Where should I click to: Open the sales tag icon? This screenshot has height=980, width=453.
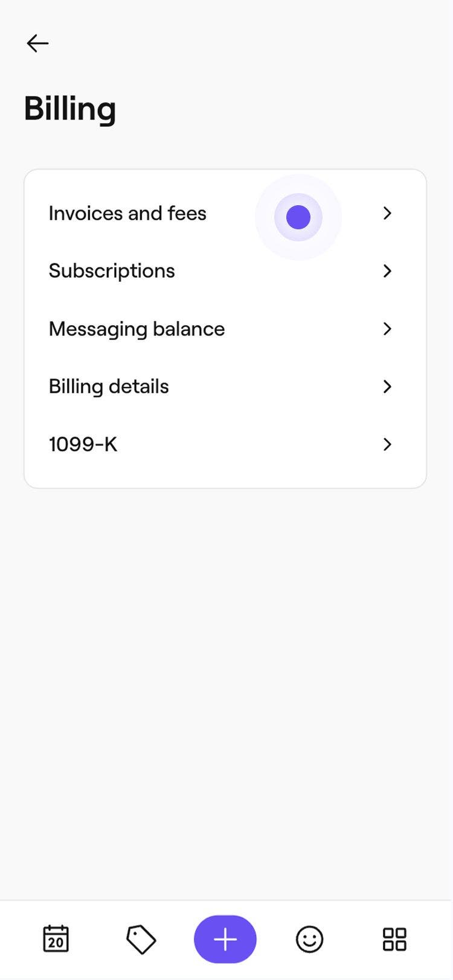point(141,940)
